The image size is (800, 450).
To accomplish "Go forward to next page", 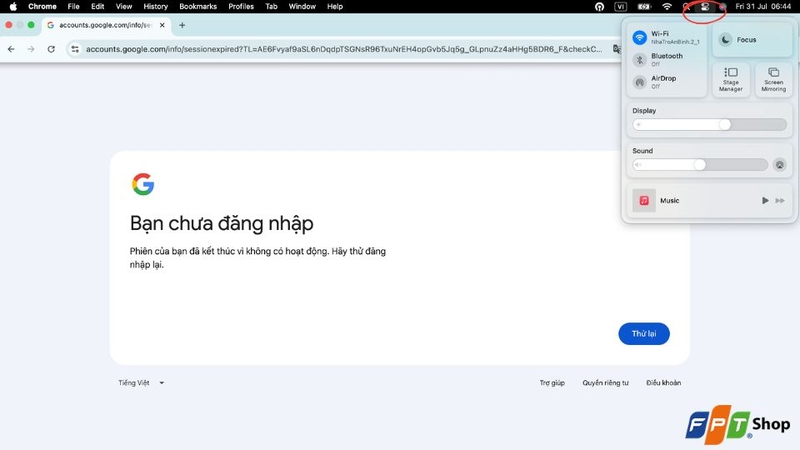I will 31,49.
